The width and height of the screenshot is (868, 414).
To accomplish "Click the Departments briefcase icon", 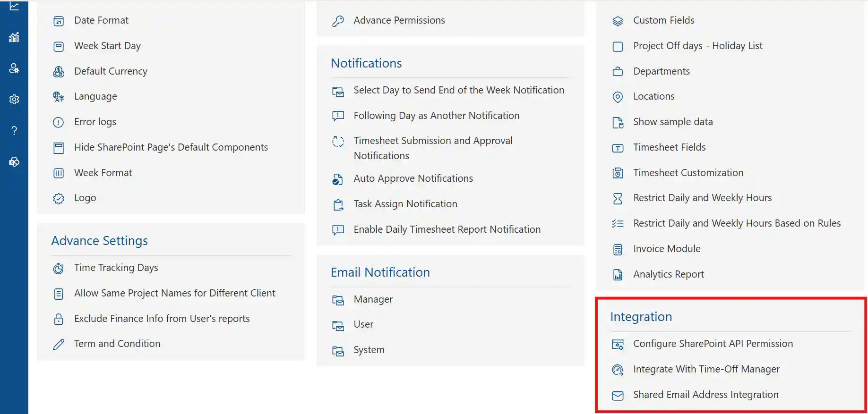I will pos(618,71).
